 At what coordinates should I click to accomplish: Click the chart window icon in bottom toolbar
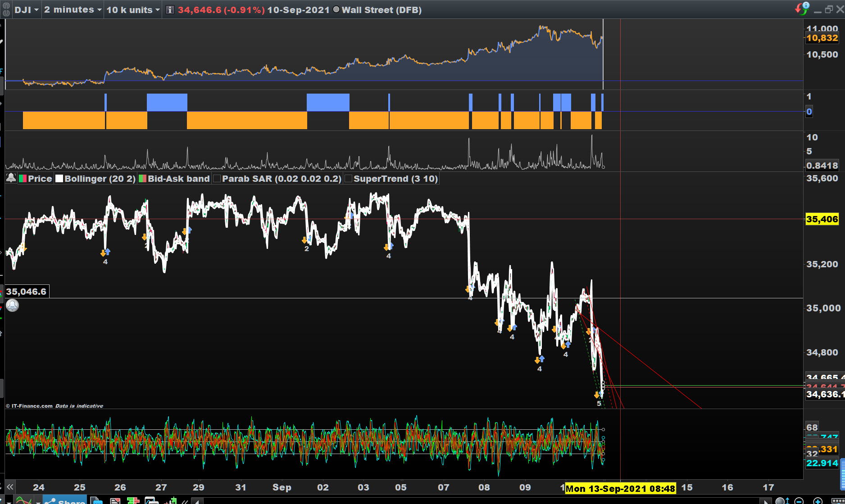[x=151, y=500]
